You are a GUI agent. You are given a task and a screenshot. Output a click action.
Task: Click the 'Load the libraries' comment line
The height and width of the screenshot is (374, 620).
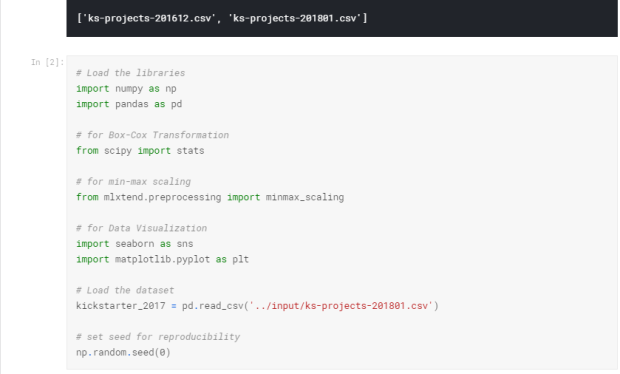(130, 73)
